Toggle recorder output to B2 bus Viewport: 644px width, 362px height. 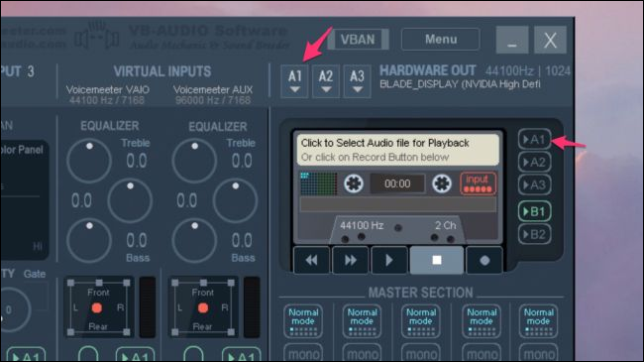[534, 234]
